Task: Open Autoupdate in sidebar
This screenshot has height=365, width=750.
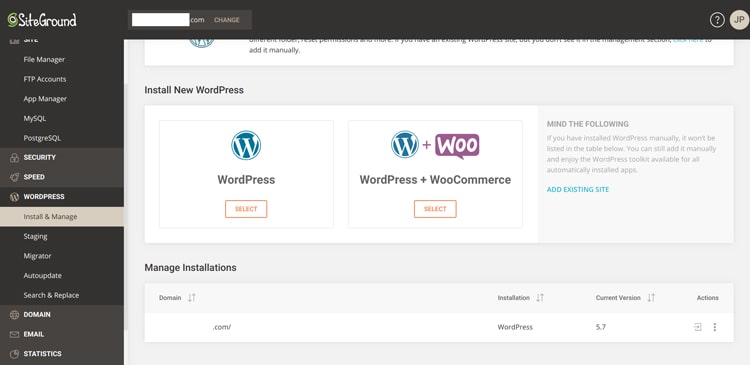Action: tap(43, 276)
